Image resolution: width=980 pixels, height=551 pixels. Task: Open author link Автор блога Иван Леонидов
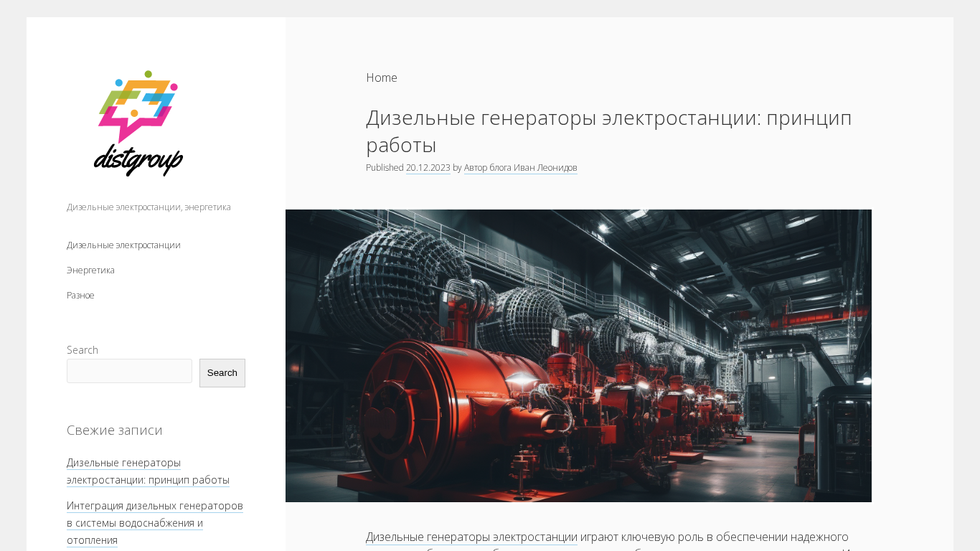pos(520,168)
